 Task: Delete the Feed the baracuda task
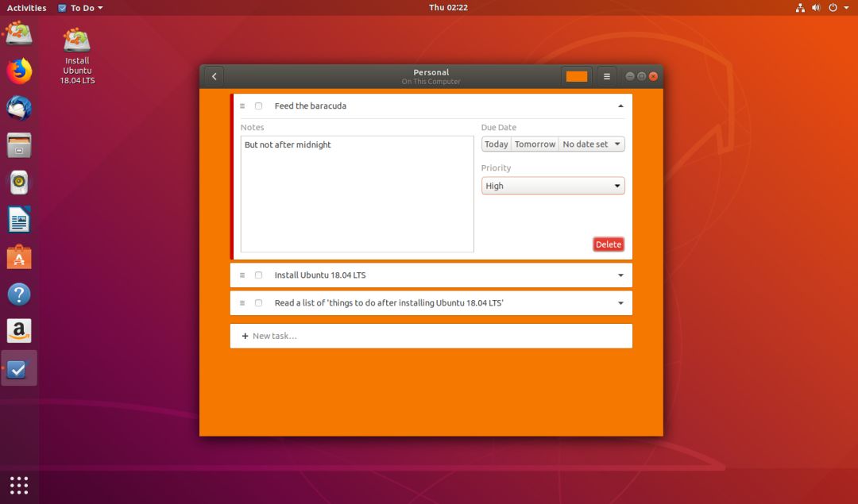click(609, 244)
